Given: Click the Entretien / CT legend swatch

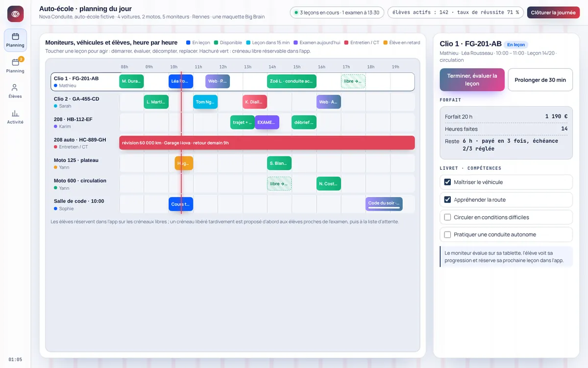Looking at the screenshot, I should tap(346, 43).
